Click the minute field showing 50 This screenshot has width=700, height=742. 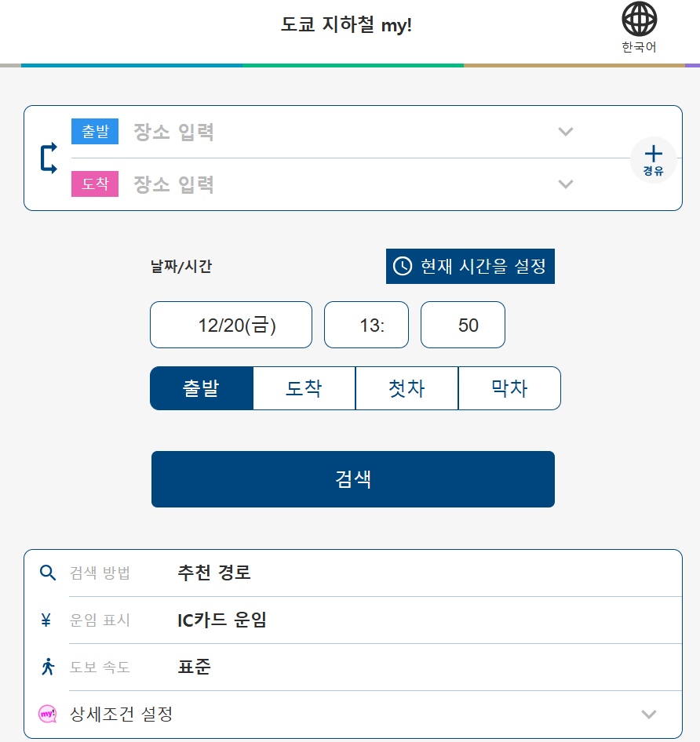click(462, 324)
